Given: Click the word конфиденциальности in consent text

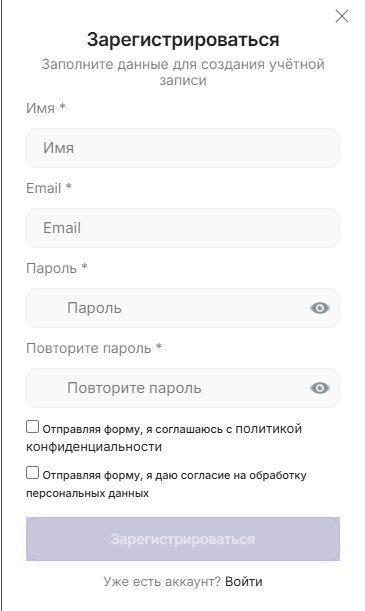Looking at the screenshot, I should point(94,447).
